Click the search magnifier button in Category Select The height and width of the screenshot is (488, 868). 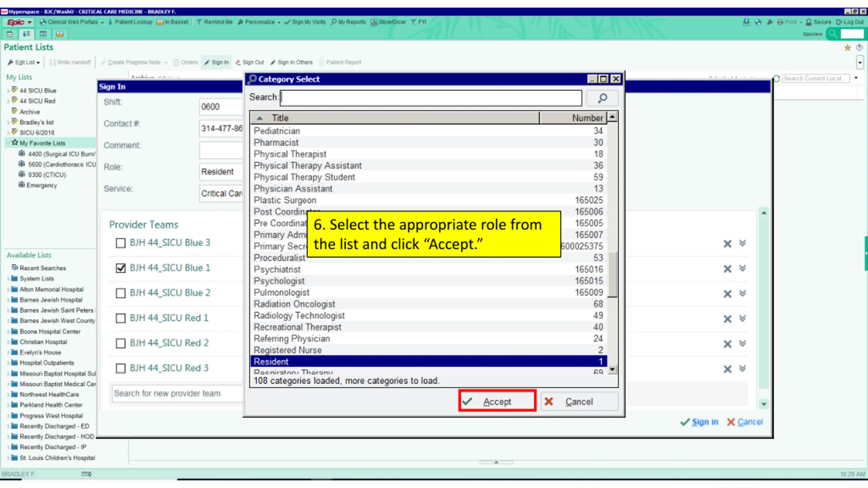[x=602, y=98]
